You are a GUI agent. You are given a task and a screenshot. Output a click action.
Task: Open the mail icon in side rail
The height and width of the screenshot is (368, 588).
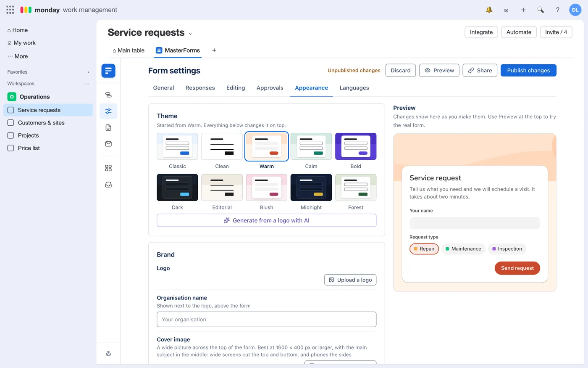(x=108, y=144)
